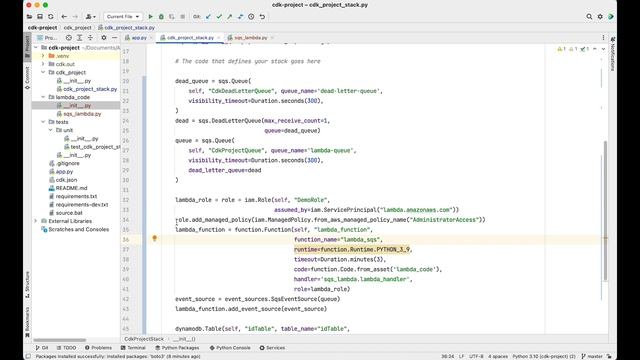Viewport: 640px width, 360px height.
Task: Navigate forward with the right arrow
Action: 75,17
